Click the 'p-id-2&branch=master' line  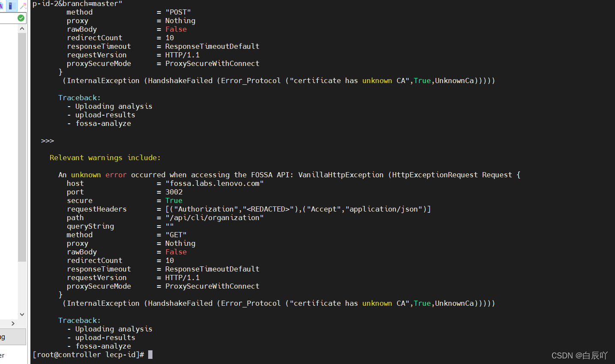(78, 3)
